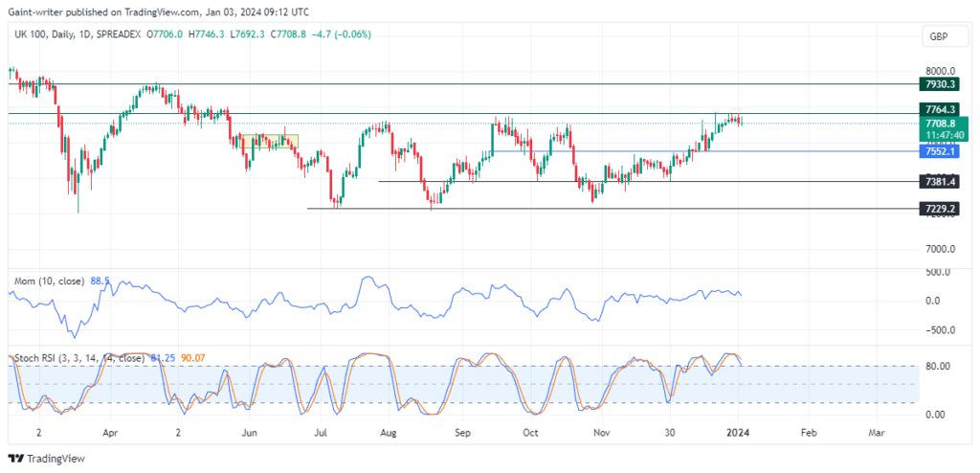Click the Stoch RSI indicator label

78,358
